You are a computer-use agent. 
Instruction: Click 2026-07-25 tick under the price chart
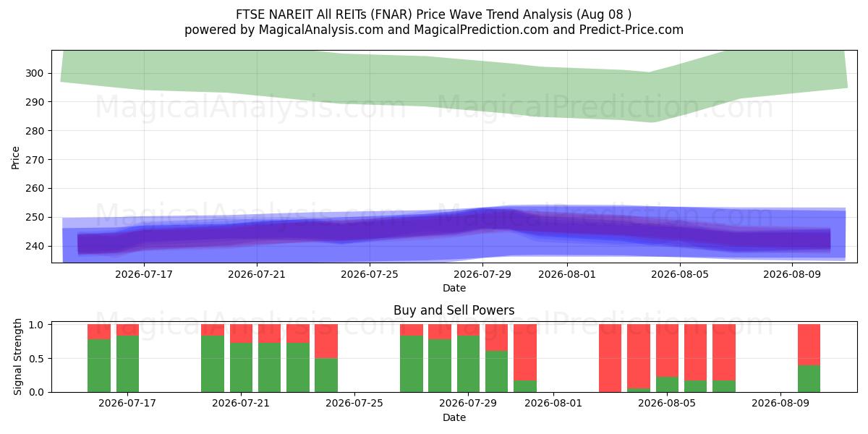pyautogui.click(x=370, y=274)
